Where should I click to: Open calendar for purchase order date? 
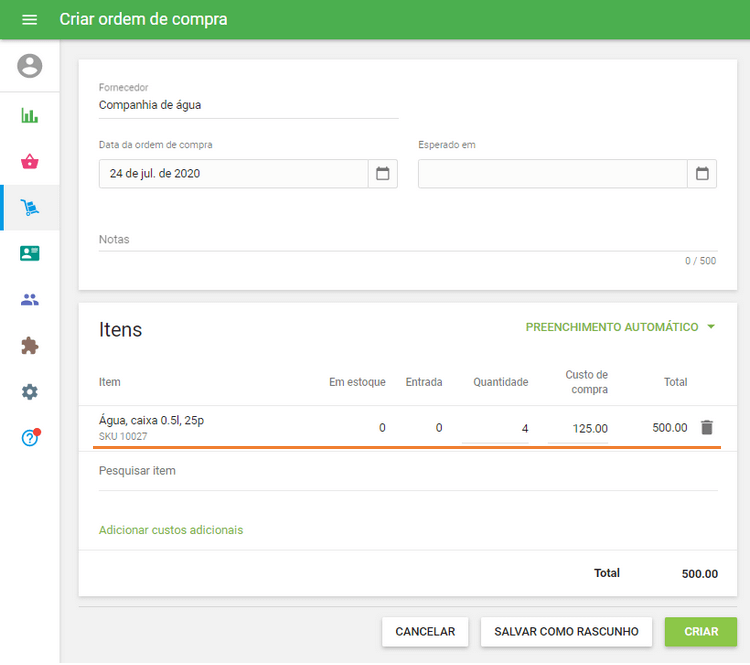coord(382,174)
